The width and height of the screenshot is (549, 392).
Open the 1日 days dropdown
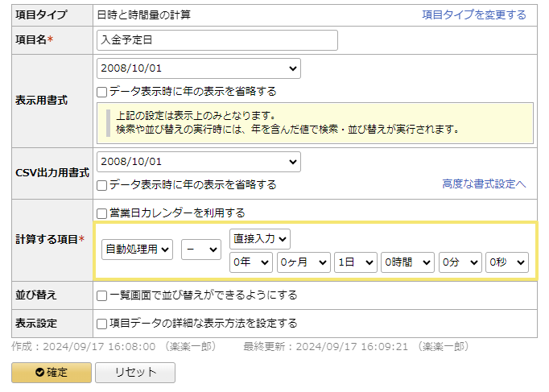pyautogui.click(x=355, y=262)
